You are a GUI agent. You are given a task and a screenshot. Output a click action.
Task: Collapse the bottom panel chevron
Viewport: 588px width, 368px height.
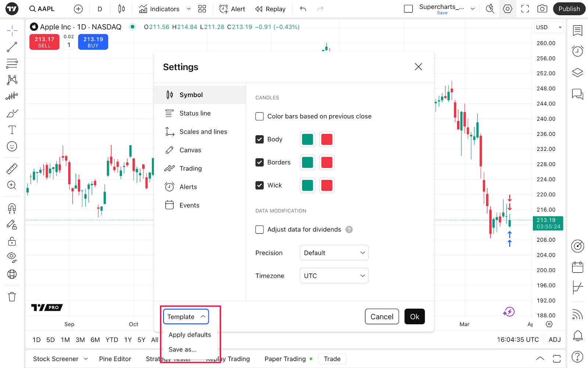click(540, 358)
